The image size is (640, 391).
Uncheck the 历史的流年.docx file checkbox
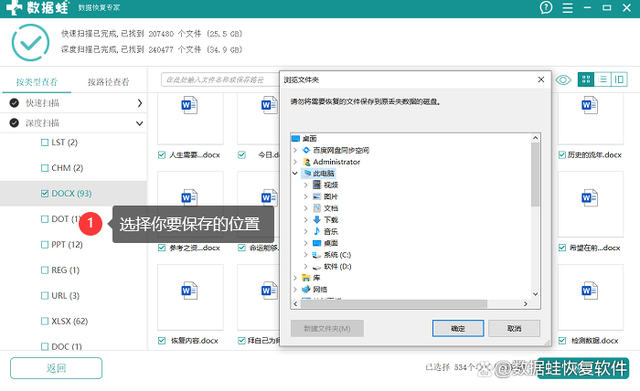(x=562, y=155)
